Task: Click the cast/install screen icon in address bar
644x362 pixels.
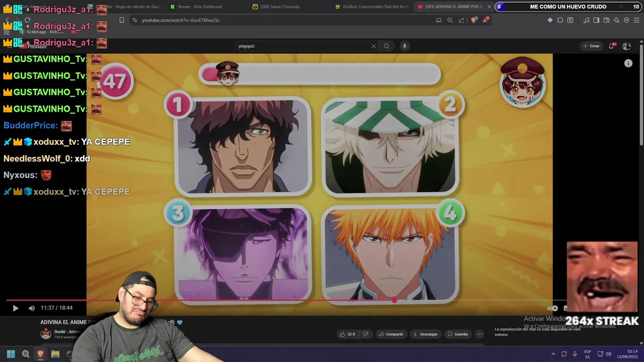Action: 438,20
